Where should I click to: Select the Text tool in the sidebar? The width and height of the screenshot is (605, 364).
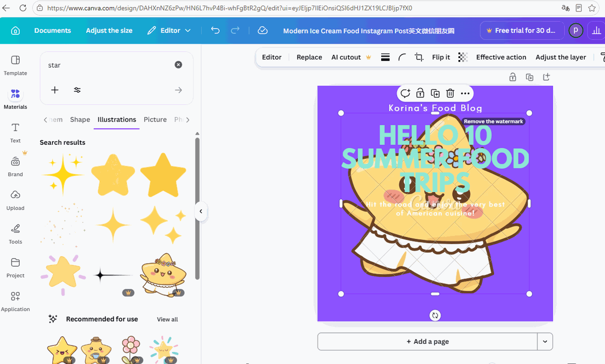[15, 132]
